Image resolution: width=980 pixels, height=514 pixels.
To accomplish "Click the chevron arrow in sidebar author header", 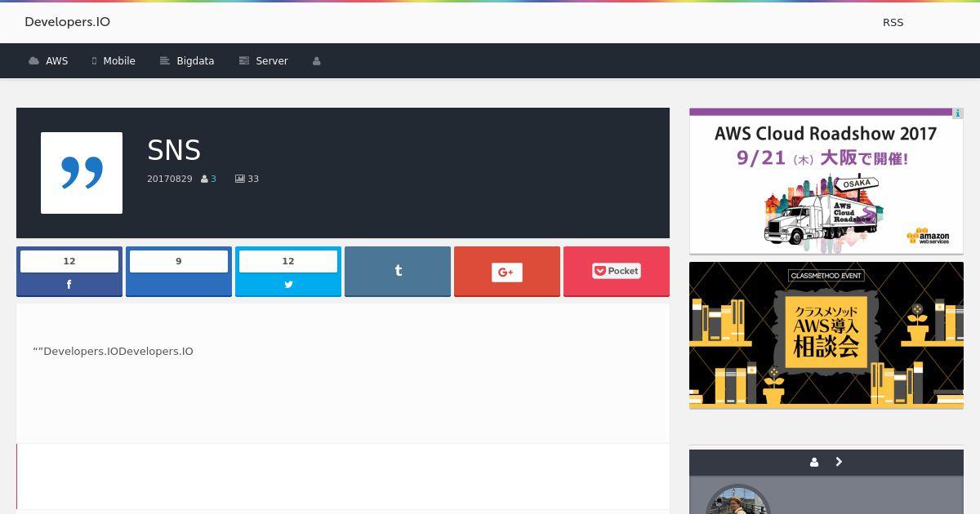I will point(839,462).
